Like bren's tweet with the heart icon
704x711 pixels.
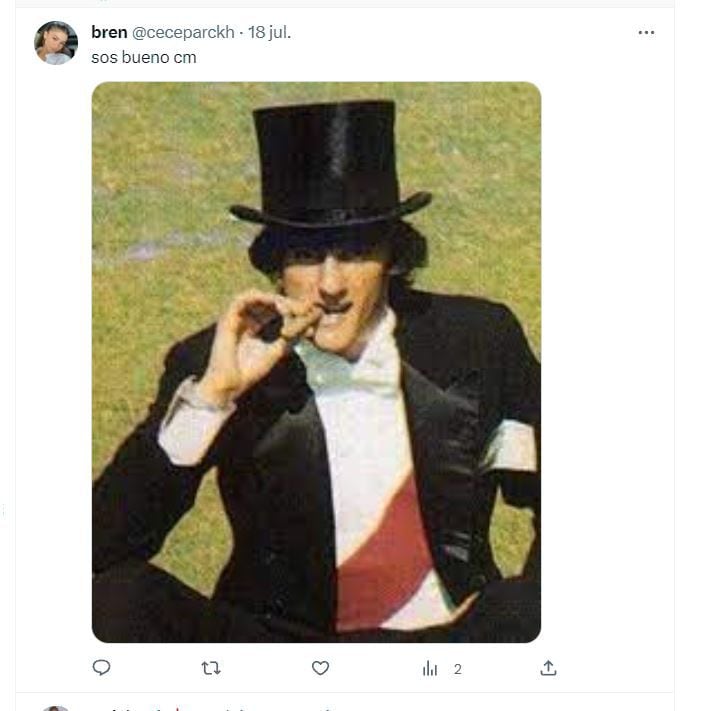320,668
